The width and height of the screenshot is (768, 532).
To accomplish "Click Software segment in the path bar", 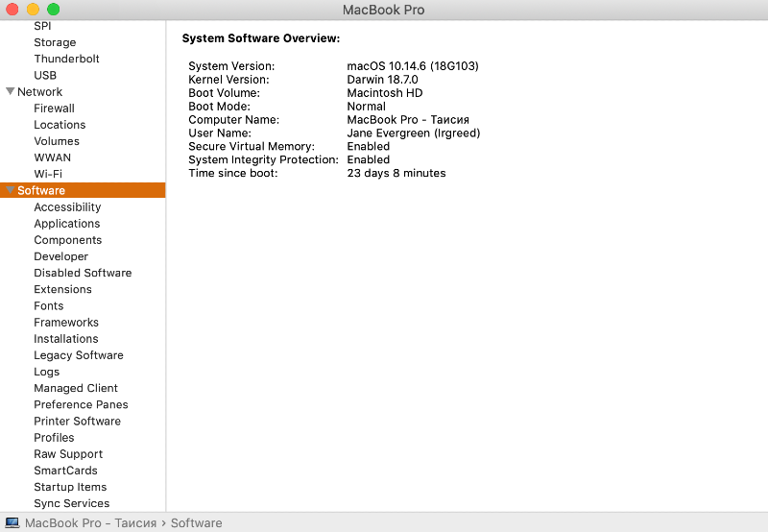I will coord(196,522).
